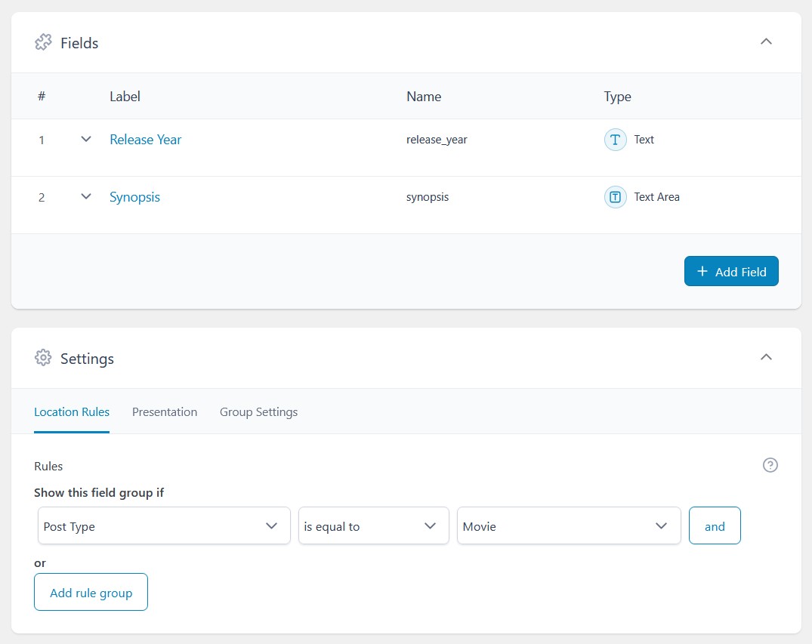Screen dimensions: 812x644
Task: Open the Release Year field settings link
Action: [x=145, y=140]
